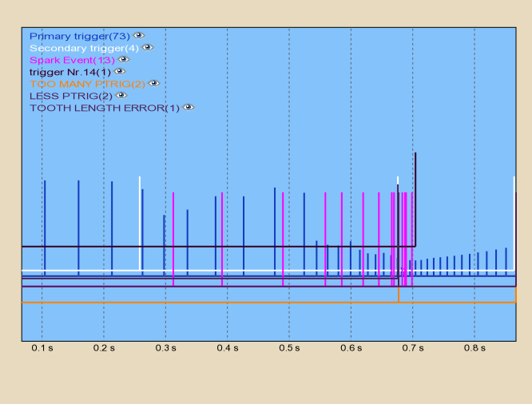Screen dimensions: 532x404
Task: Toggle the eye icon beside Primary trigger
Action: (x=138, y=36)
